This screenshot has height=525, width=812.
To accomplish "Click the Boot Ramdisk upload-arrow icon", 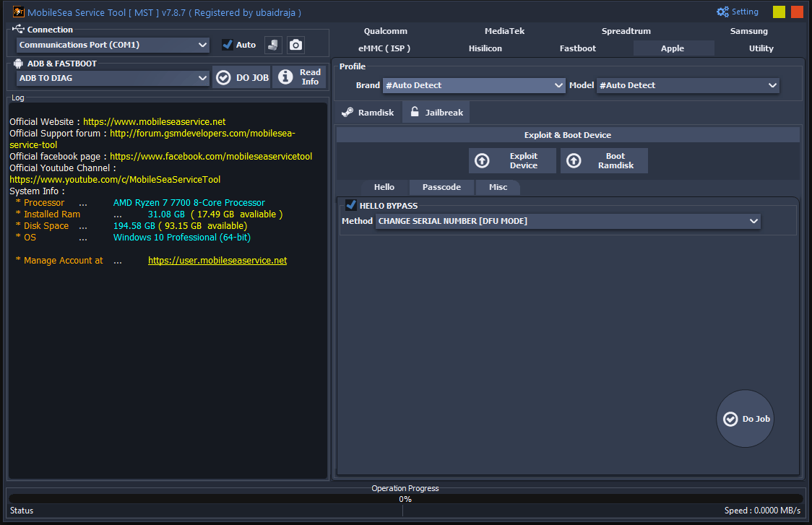I will 574,160.
